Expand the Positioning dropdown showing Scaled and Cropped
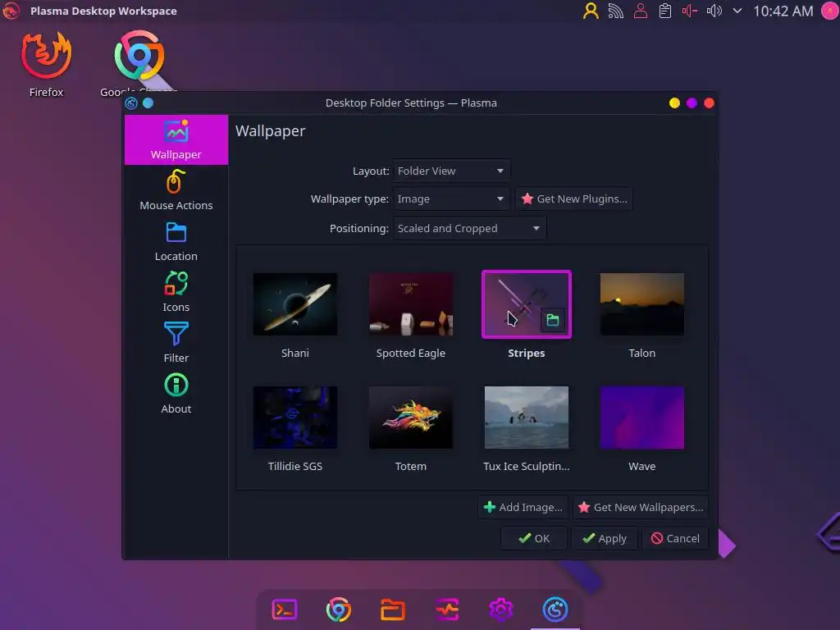The height and width of the screenshot is (630, 840). tap(469, 228)
